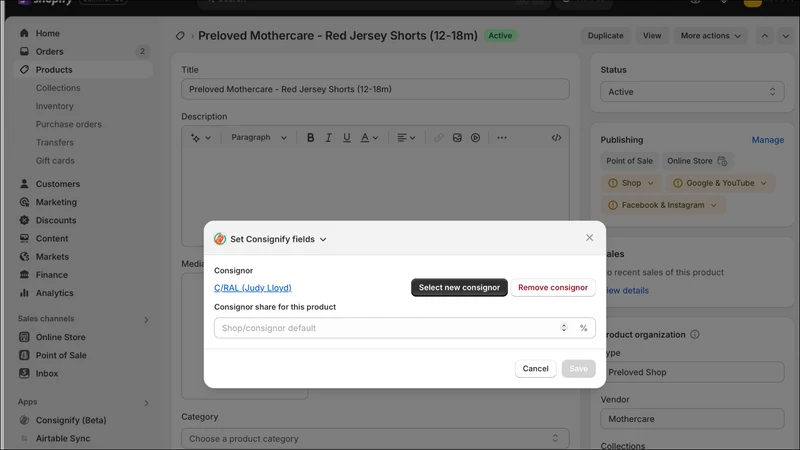Click the Product organization info icon
Screen dimensions: 800x450
[x=694, y=335]
